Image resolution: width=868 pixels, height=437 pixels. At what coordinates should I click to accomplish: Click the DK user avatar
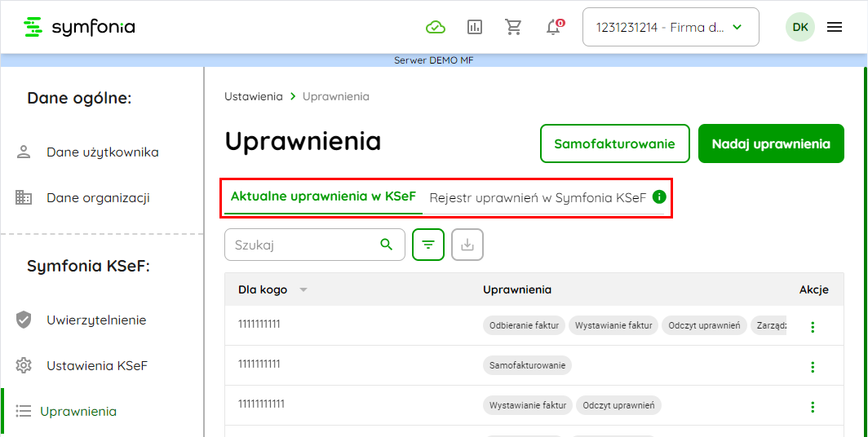pyautogui.click(x=800, y=27)
